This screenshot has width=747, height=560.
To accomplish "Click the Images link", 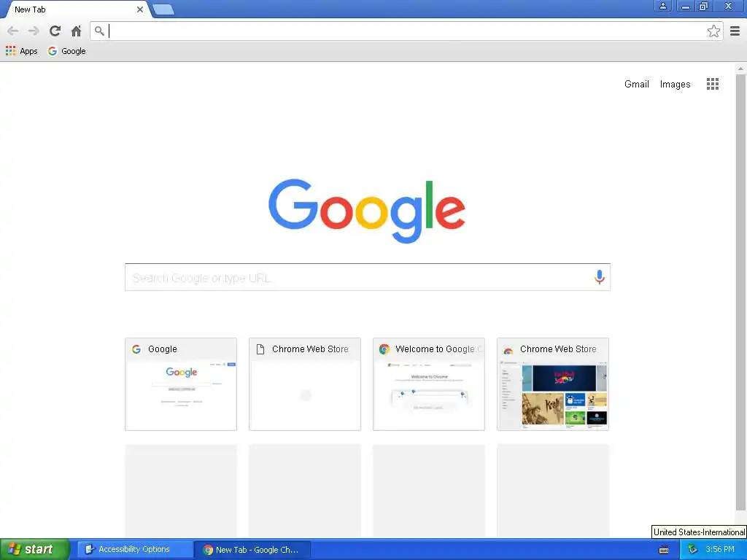I will tap(675, 84).
